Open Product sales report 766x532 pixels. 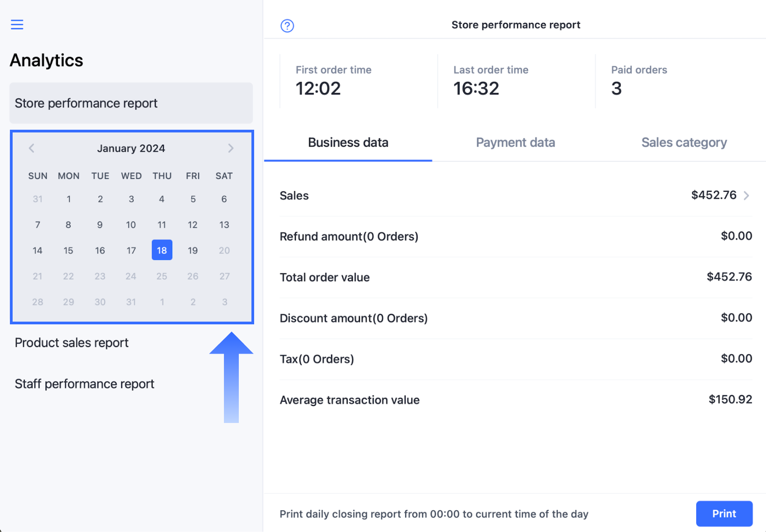[72, 343]
